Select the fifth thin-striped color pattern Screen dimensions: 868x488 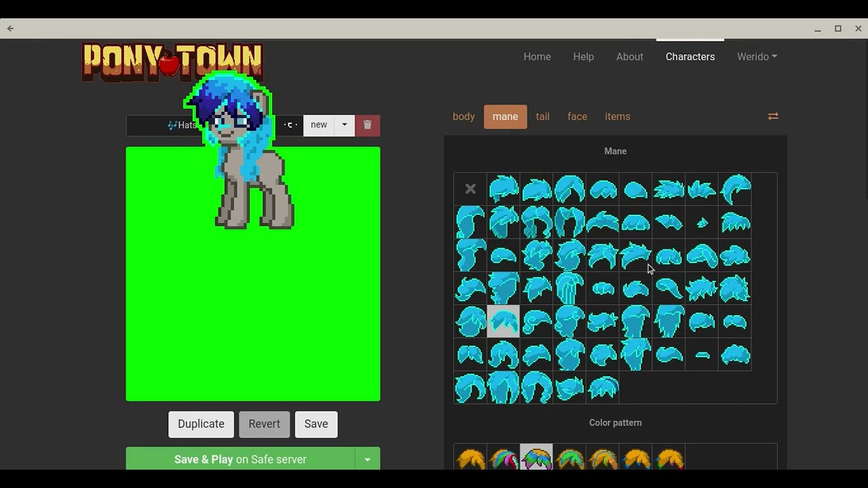coord(603,457)
